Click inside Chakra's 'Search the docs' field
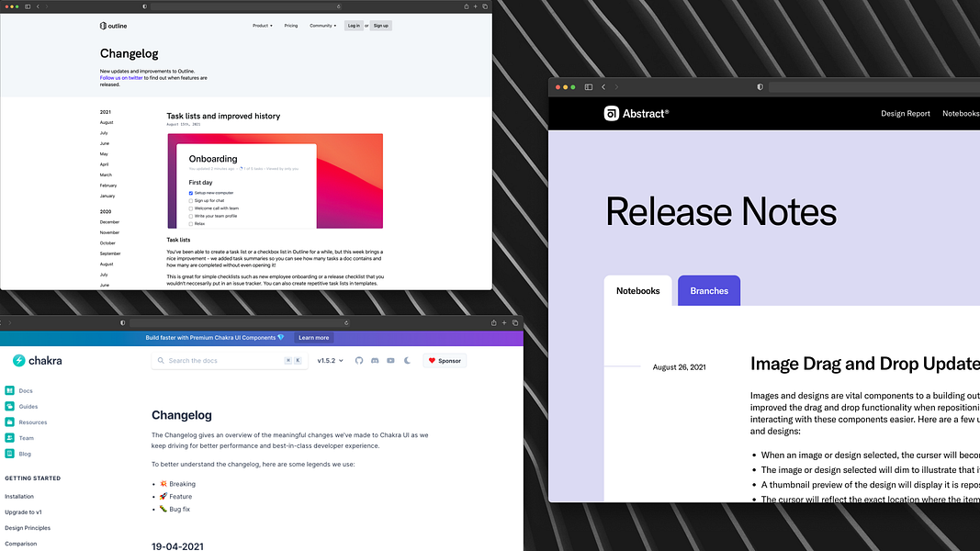Image resolution: width=980 pixels, height=551 pixels. click(x=229, y=361)
